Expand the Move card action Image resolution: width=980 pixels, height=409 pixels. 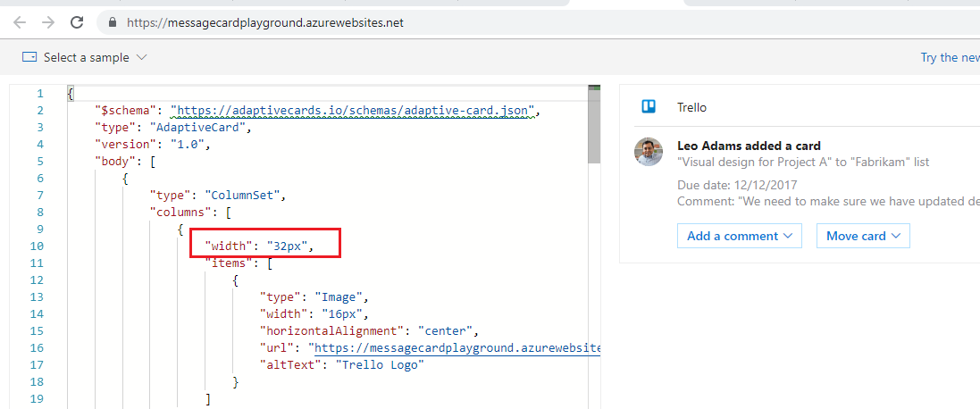(863, 236)
